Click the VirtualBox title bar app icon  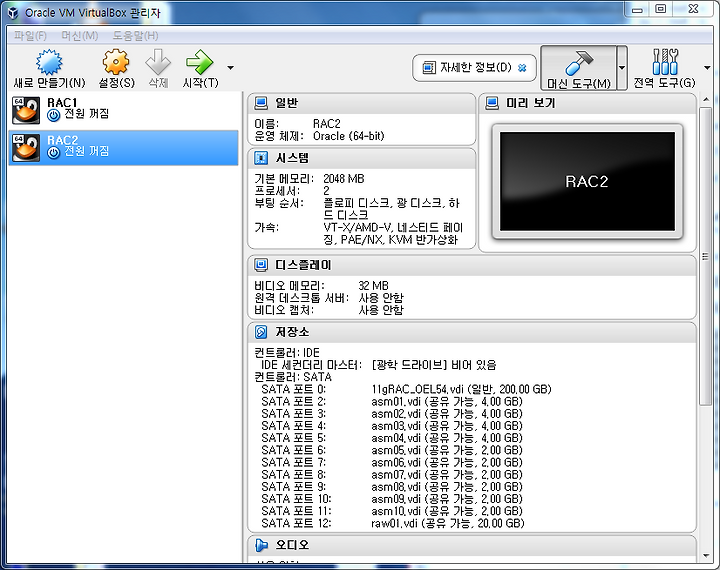[13, 13]
